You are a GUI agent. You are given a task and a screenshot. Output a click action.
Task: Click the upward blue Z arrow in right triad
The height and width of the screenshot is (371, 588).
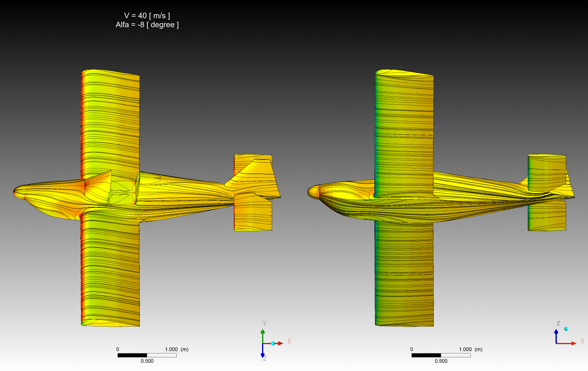556,332
